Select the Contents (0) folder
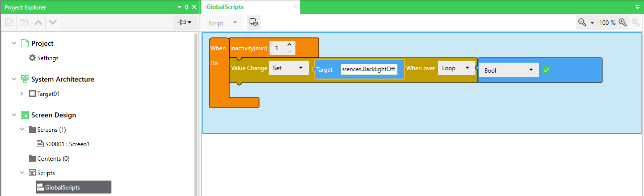 coord(53,159)
